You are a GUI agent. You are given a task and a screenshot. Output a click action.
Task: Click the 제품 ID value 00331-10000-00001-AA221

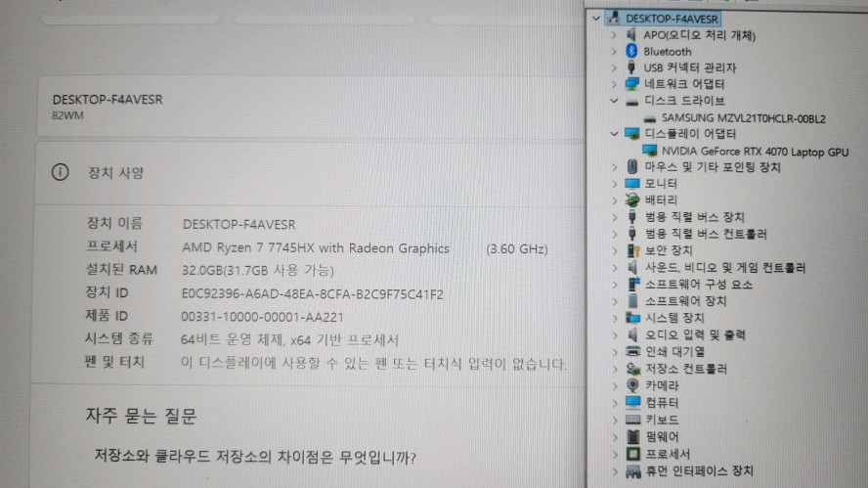click(x=262, y=317)
